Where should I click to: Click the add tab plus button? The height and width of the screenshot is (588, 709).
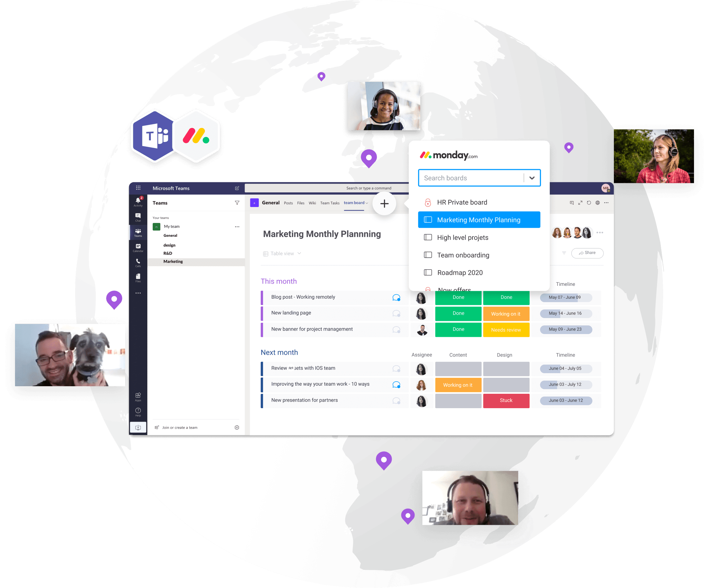pyautogui.click(x=385, y=203)
